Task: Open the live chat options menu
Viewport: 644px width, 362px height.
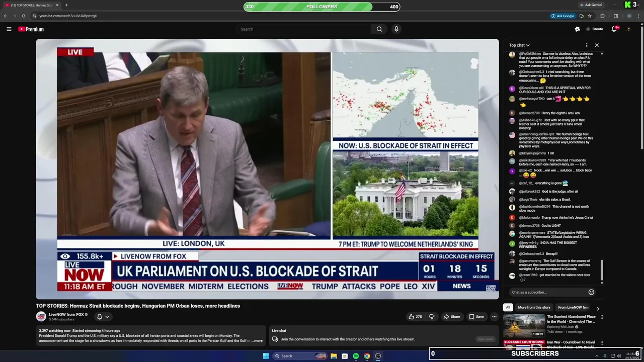Action: (587, 45)
